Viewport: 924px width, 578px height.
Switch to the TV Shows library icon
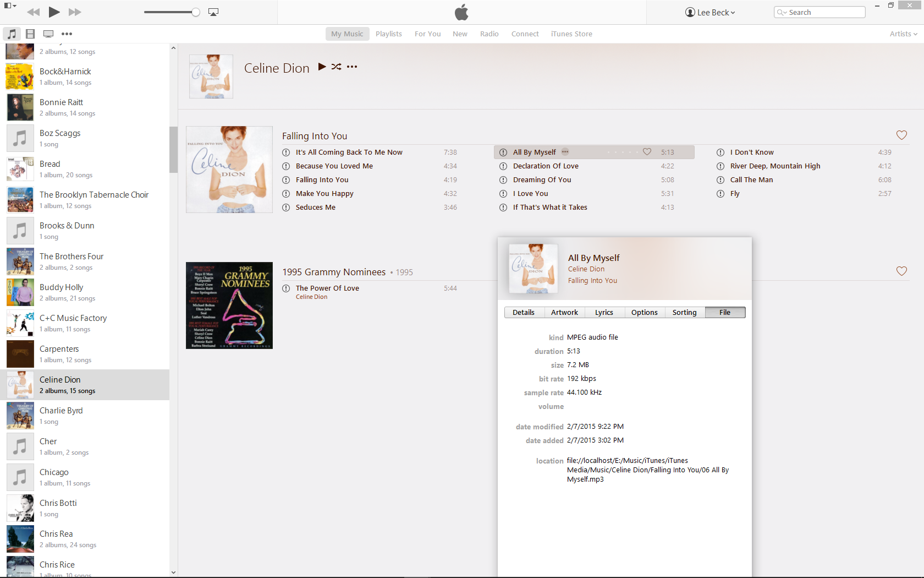point(48,34)
